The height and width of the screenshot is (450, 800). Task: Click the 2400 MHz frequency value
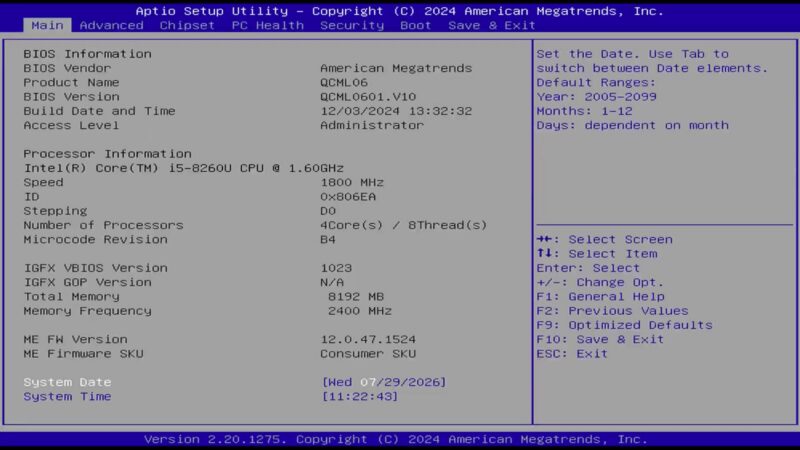(360, 311)
